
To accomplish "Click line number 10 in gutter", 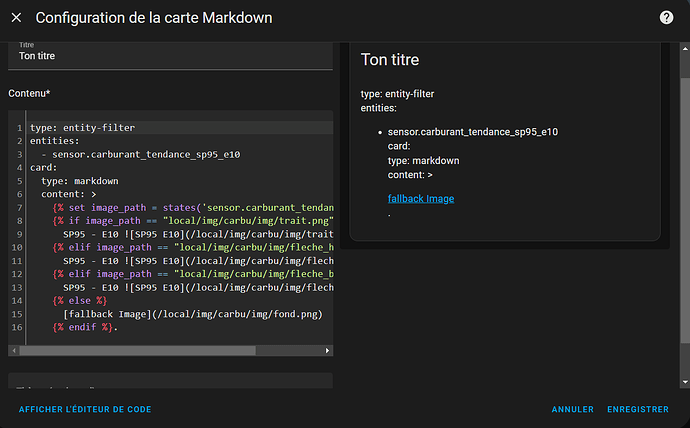I will (x=17, y=247).
